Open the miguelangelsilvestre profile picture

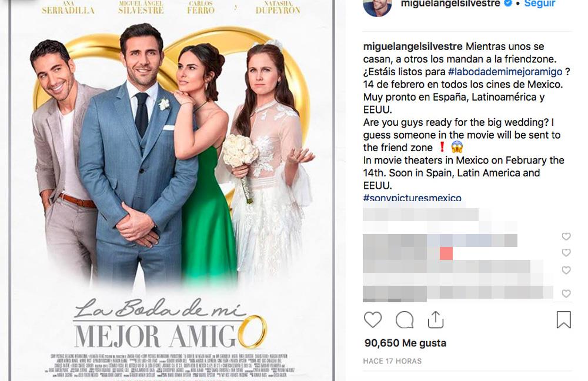[377, 6]
